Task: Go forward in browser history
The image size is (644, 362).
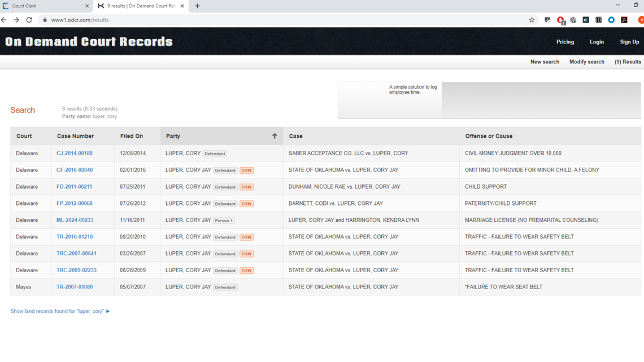Action: click(16, 20)
